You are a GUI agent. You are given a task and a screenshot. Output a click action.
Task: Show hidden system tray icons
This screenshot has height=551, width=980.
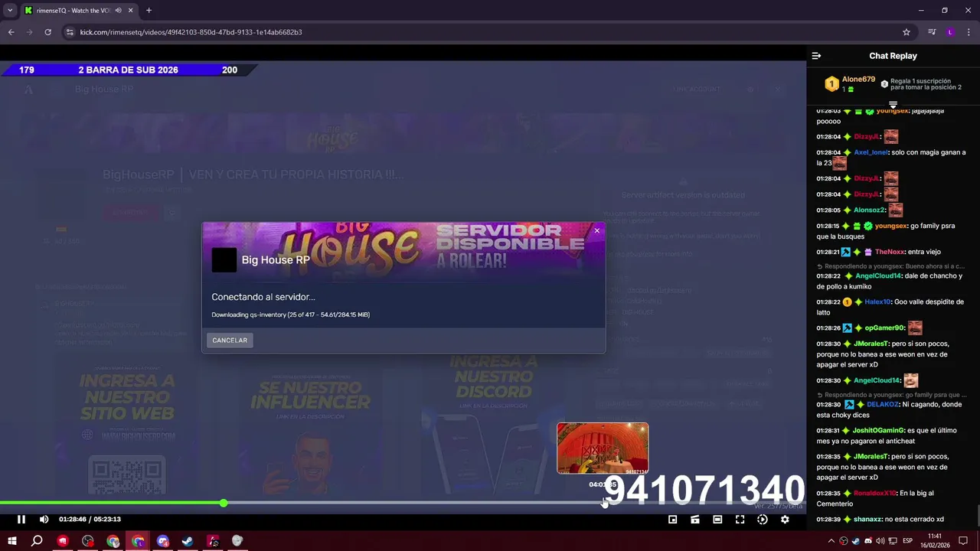point(831,541)
